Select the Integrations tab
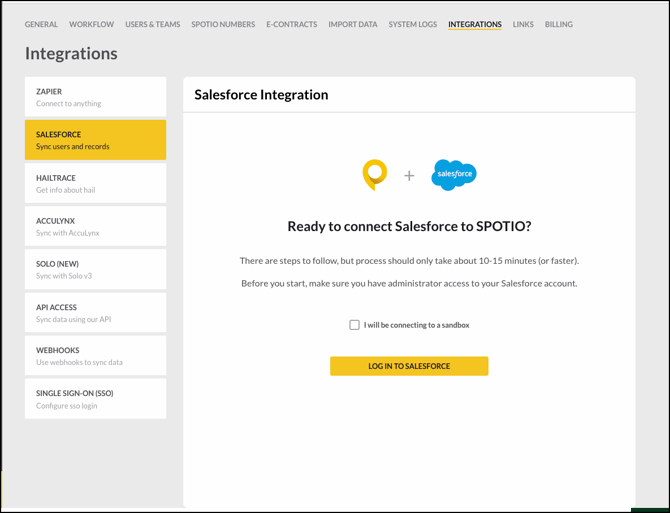The width and height of the screenshot is (670, 513). pyautogui.click(x=475, y=24)
